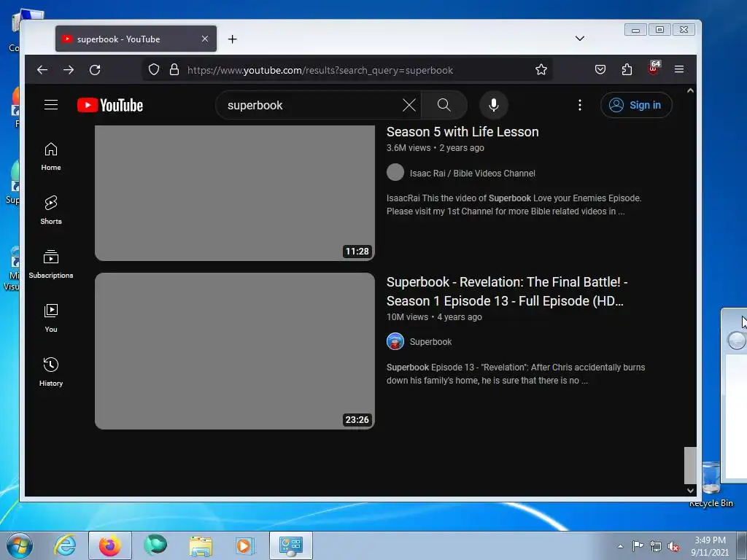Open Superbook Revelation The Final Battle video title
Viewport: 747px width, 560px height.
(507, 292)
